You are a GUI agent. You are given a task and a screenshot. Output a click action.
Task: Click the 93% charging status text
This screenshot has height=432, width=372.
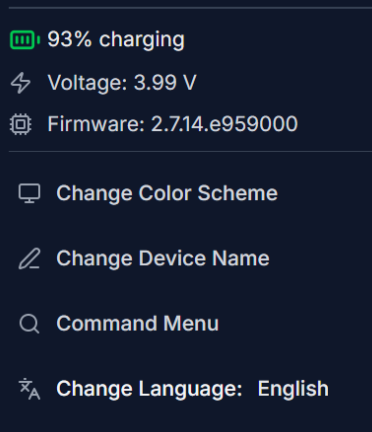[116, 40]
